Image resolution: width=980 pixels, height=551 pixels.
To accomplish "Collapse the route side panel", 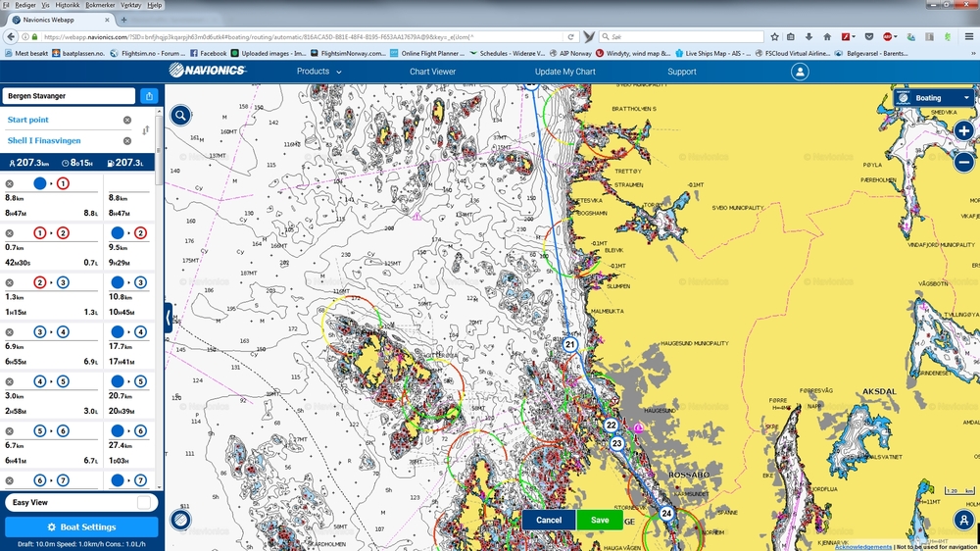I will pyautogui.click(x=169, y=318).
